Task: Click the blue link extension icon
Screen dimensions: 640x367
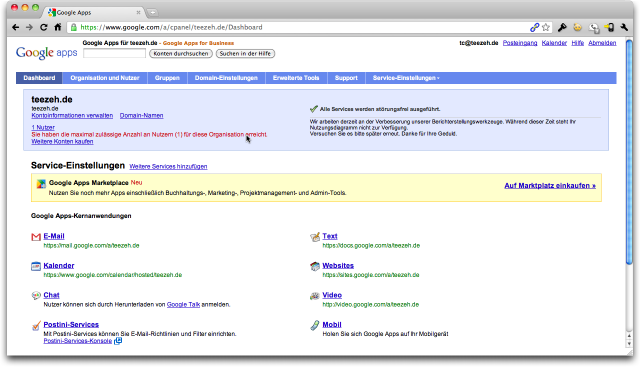Action: pyautogui.click(x=534, y=27)
